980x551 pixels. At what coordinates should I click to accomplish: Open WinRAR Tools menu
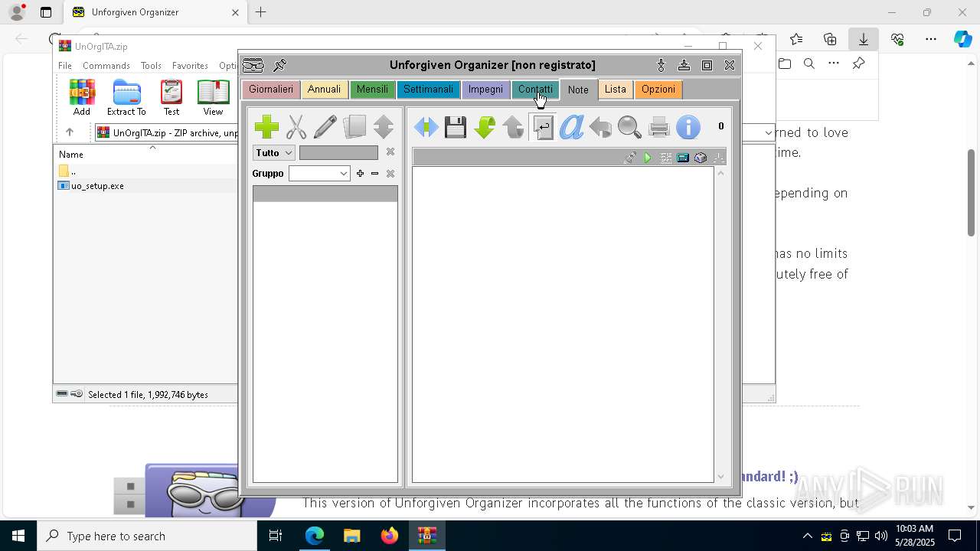pos(151,66)
